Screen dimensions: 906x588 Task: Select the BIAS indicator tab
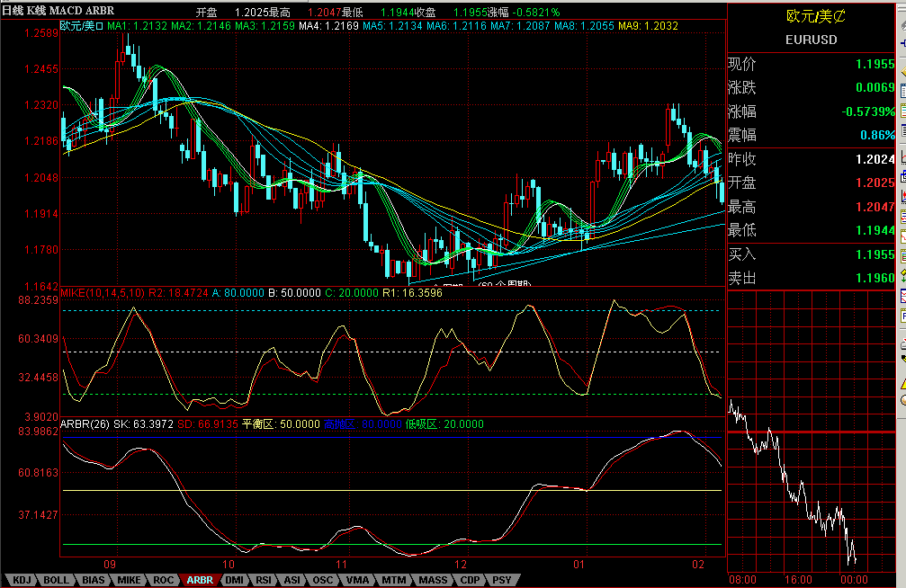tap(93, 580)
